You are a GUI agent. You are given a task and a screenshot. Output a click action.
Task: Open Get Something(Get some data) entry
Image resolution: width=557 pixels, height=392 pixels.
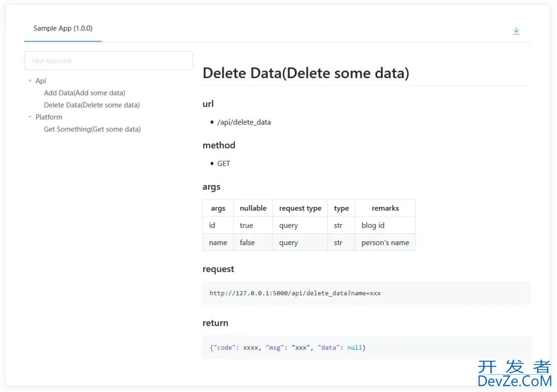[92, 129]
